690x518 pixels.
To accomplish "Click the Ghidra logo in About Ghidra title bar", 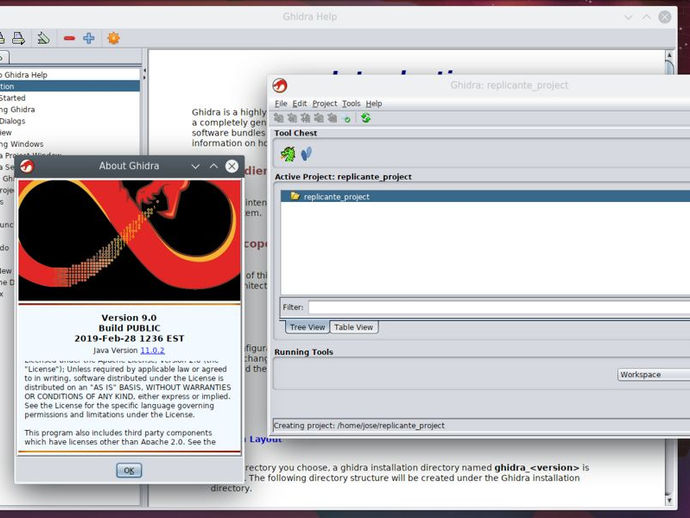I will tap(27, 166).
